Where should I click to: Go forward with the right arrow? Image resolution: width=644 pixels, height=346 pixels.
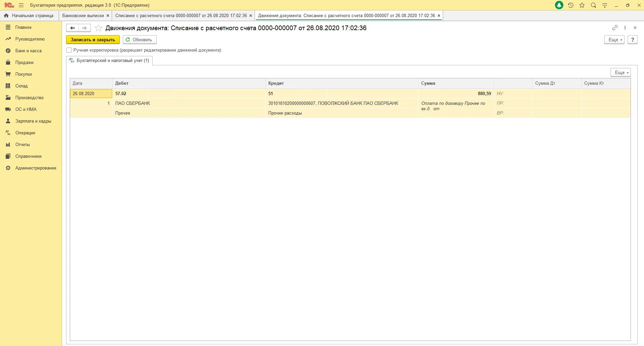(85, 28)
